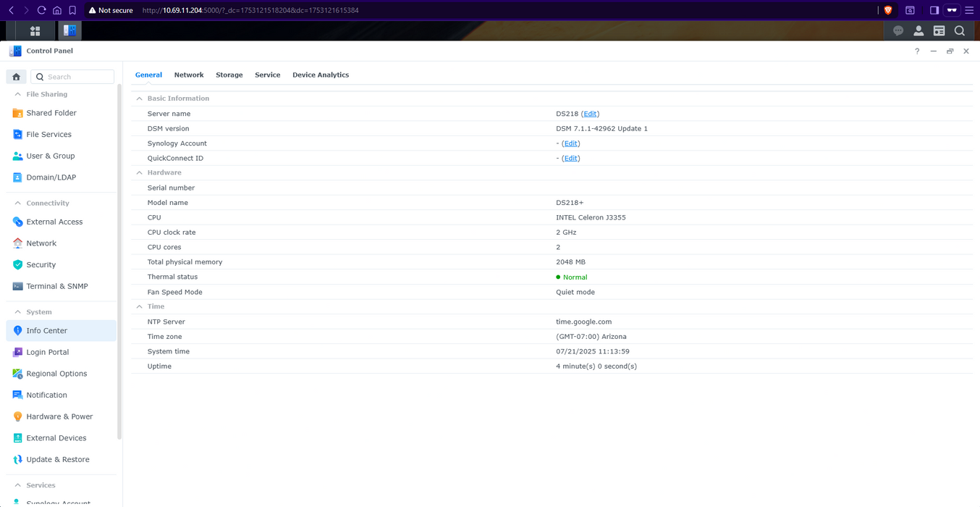Click the Brave Shields lion icon

click(x=888, y=10)
